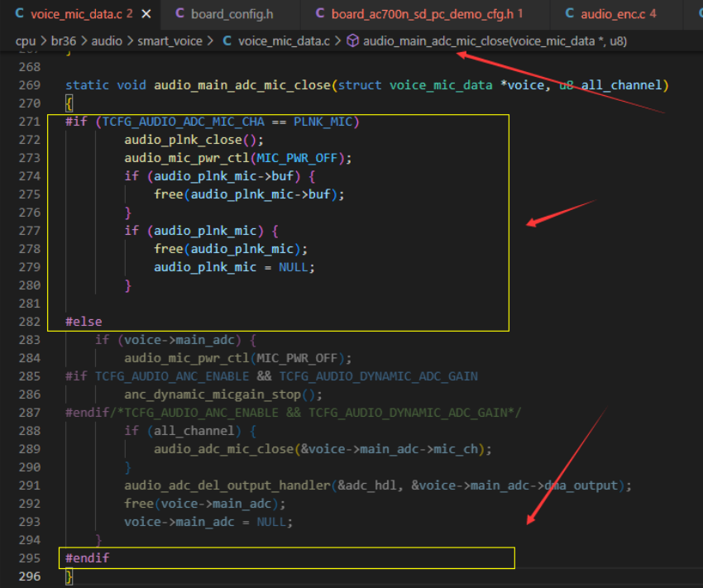Click 'voice->main_adc = NULL;' on line 293

(208, 522)
